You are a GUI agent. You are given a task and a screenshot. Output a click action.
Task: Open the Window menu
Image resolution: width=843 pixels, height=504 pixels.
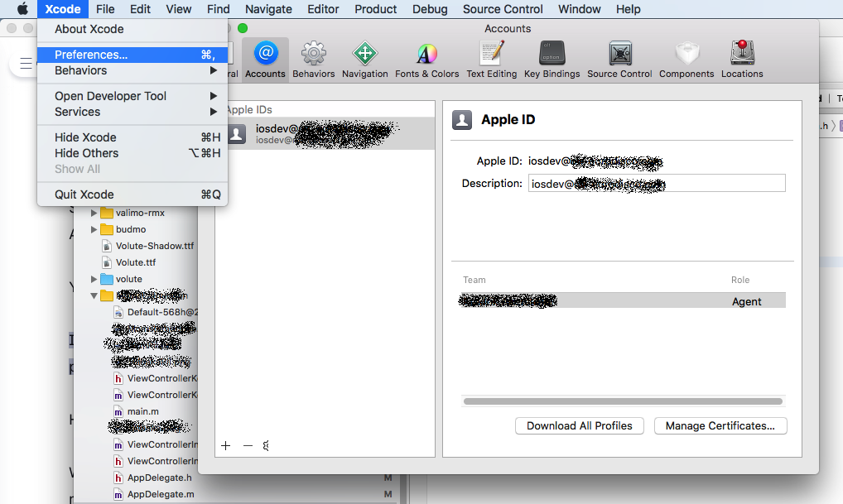point(579,9)
